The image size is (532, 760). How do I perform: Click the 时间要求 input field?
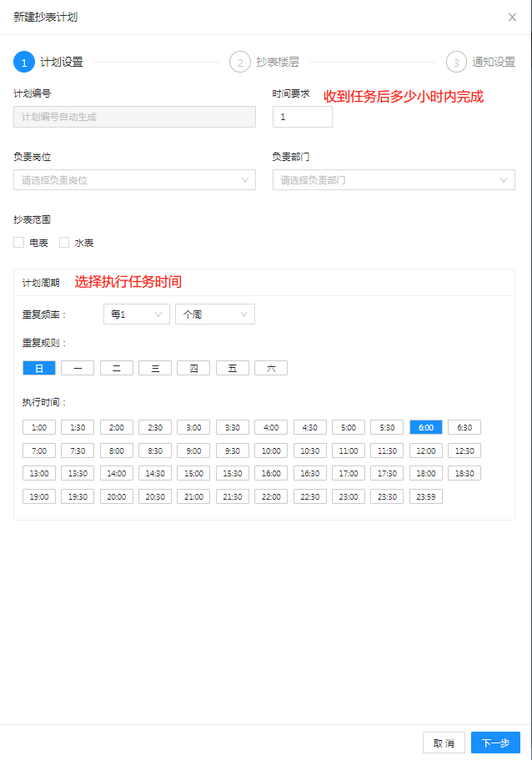click(x=302, y=118)
